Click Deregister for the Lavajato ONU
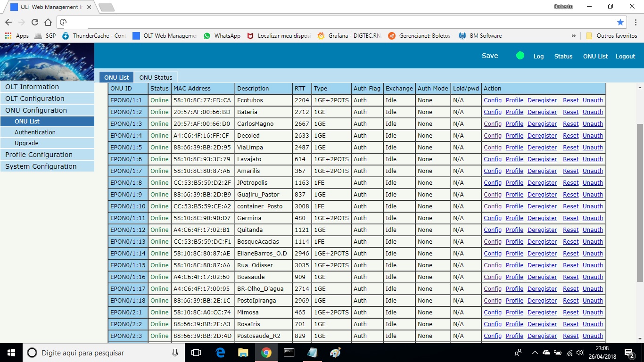 (542, 159)
